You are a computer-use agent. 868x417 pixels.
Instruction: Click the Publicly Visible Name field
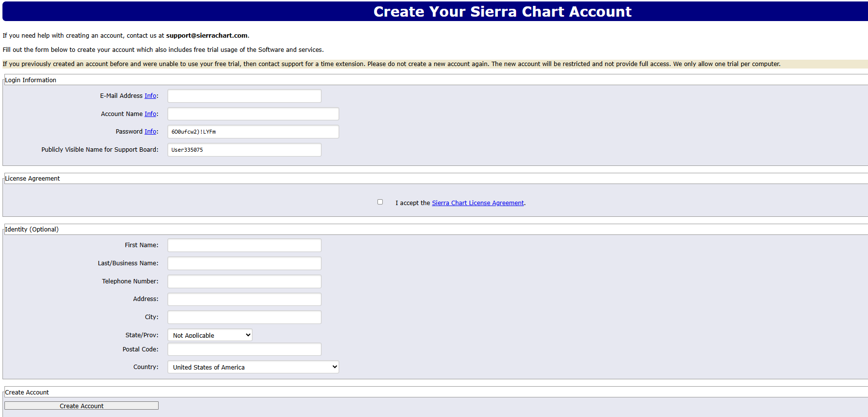[x=244, y=150]
